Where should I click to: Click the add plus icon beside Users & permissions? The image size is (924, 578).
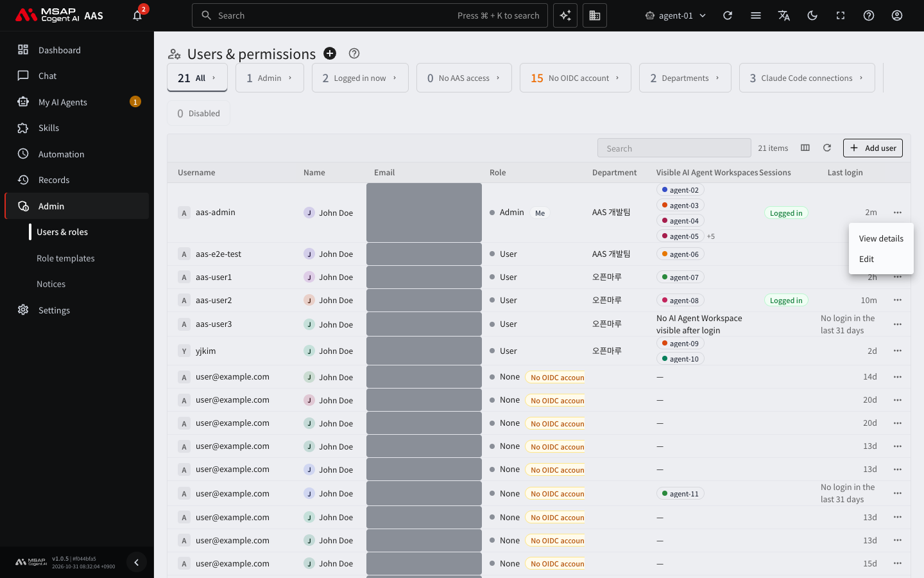[330, 53]
